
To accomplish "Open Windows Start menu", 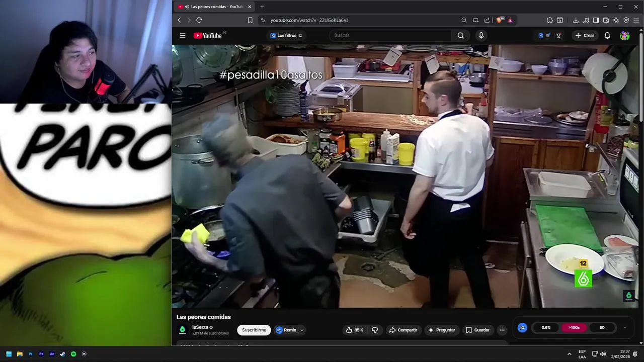I will 9,354.
